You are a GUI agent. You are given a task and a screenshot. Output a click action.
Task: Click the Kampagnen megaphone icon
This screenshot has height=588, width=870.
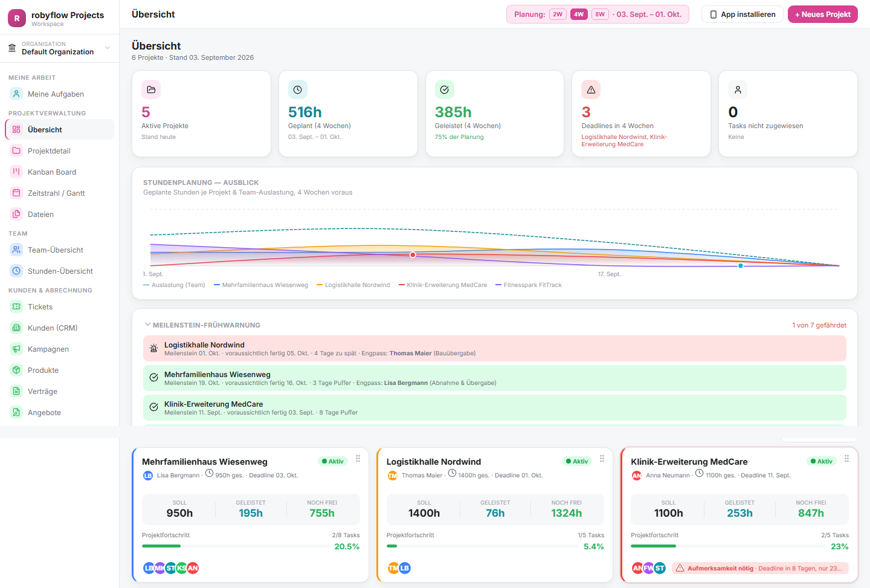[x=16, y=349]
